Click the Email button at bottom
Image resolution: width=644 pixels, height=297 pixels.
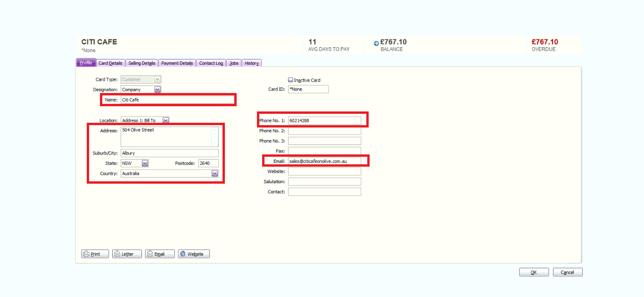[160, 254]
